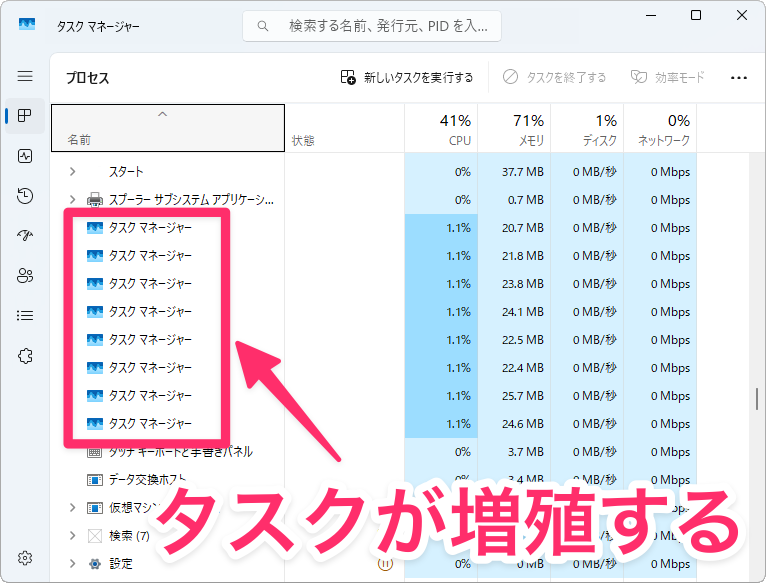766x583 pixels.
Task: Open Task Manager settings gear
Action: [25, 558]
